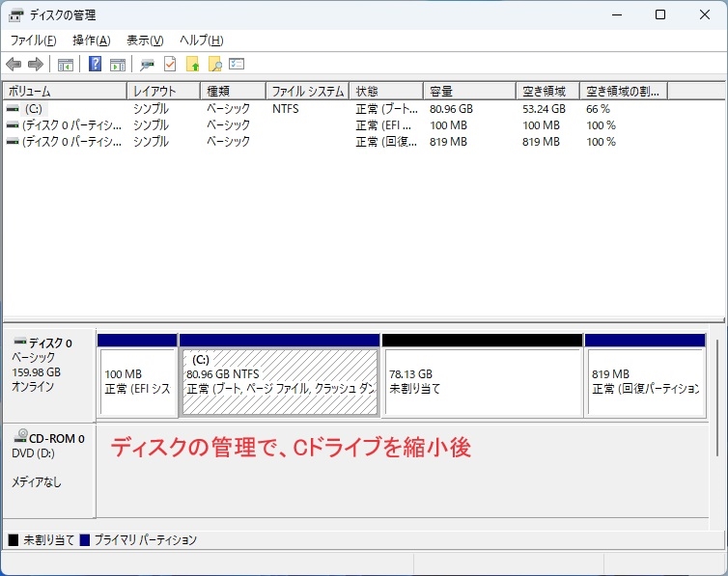Select the 78.13 GB 未割り当て block

(x=482, y=375)
